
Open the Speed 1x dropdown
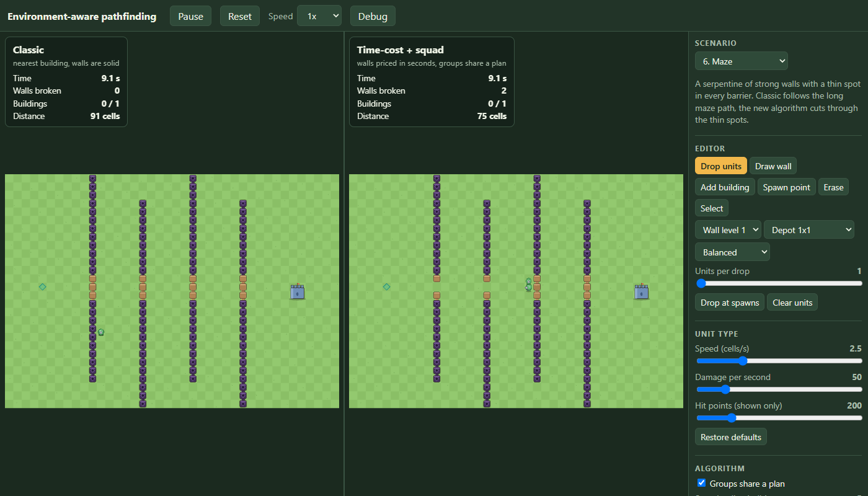[319, 16]
